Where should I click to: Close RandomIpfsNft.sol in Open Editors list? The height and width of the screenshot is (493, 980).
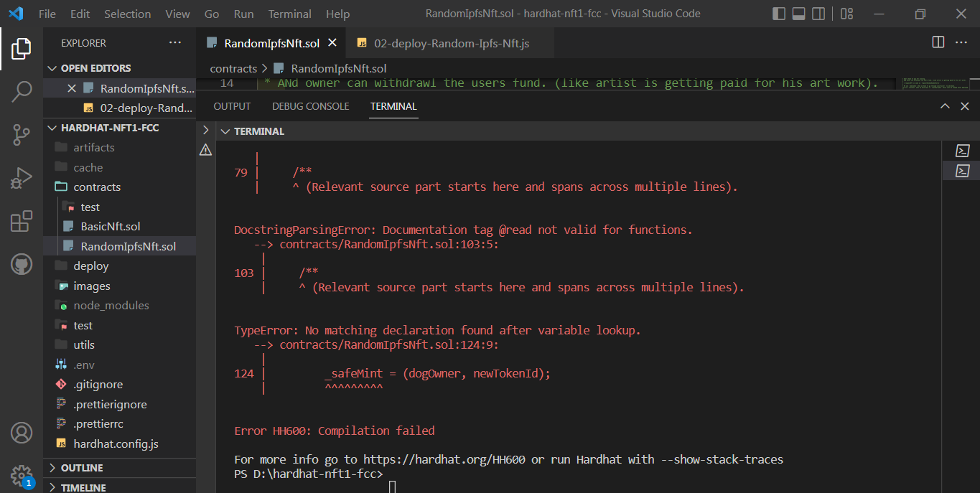[71, 88]
